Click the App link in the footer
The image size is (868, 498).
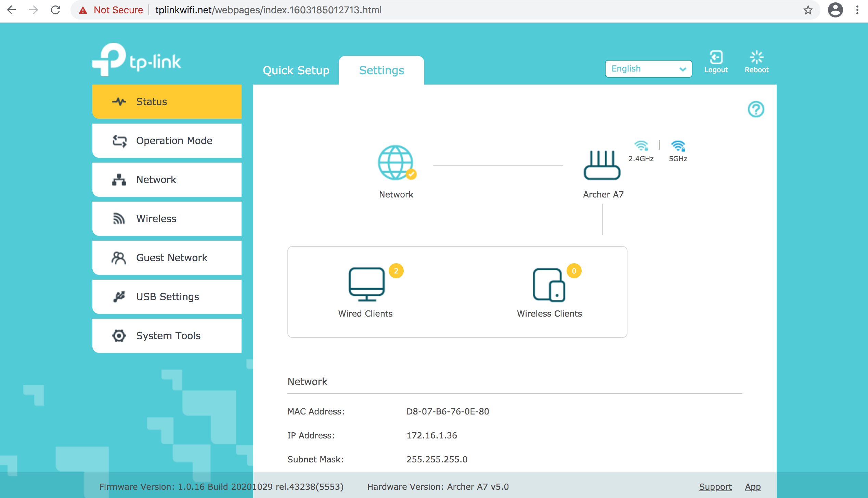tap(753, 487)
